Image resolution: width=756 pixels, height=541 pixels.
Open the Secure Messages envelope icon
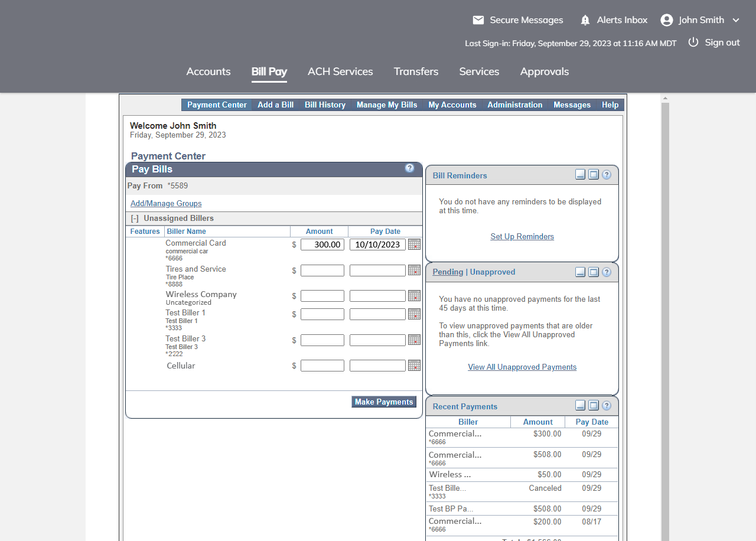tap(478, 20)
